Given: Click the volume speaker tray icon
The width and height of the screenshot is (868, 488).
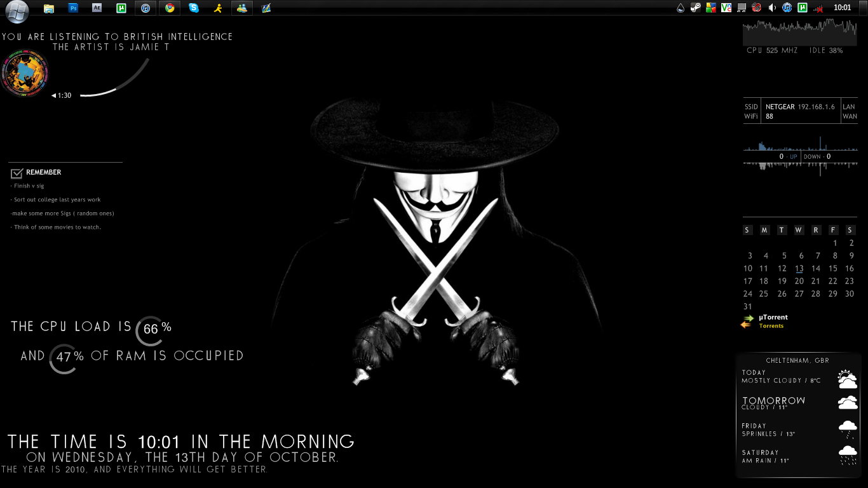Looking at the screenshot, I should tap(772, 8).
